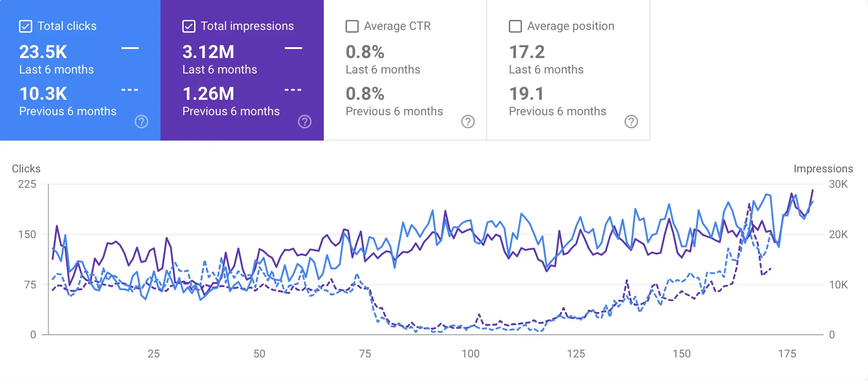Click the help icon on Average CTR card

[x=468, y=122]
